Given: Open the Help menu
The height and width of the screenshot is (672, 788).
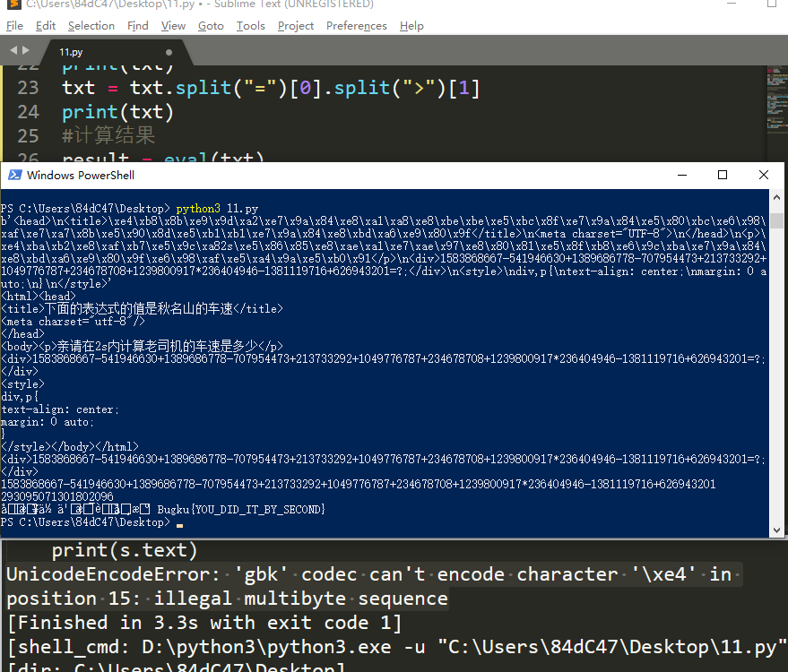Looking at the screenshot, I should pos(412,26).
